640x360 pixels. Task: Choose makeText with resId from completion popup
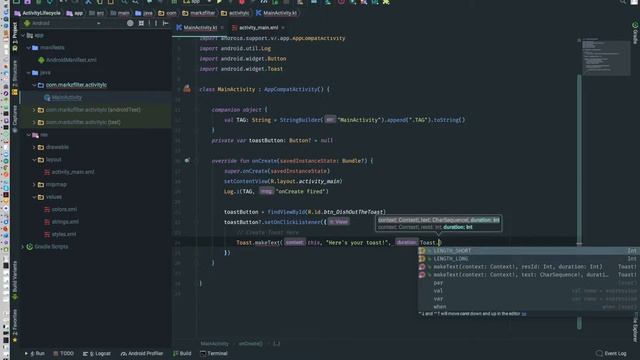point(528,267)
